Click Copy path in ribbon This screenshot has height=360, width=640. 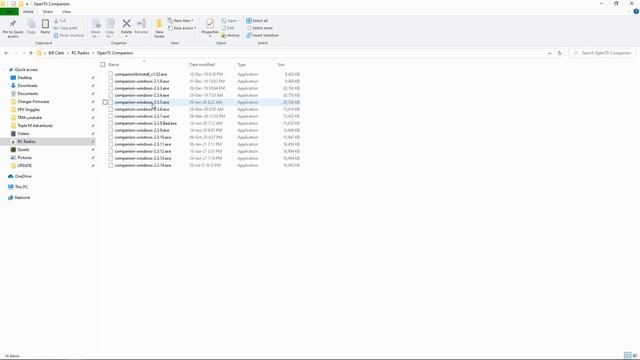pyautogui.click(x=65, y=28)
